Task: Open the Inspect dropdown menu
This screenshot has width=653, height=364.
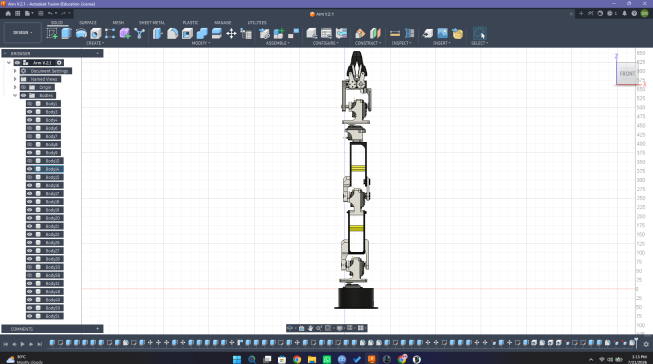Action: pos(401,43)
